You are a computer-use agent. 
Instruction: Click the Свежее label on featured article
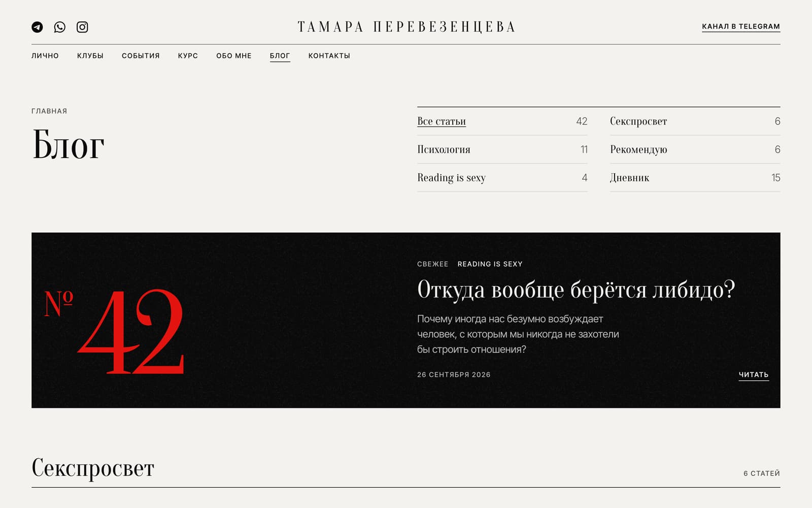click(433, 264)
